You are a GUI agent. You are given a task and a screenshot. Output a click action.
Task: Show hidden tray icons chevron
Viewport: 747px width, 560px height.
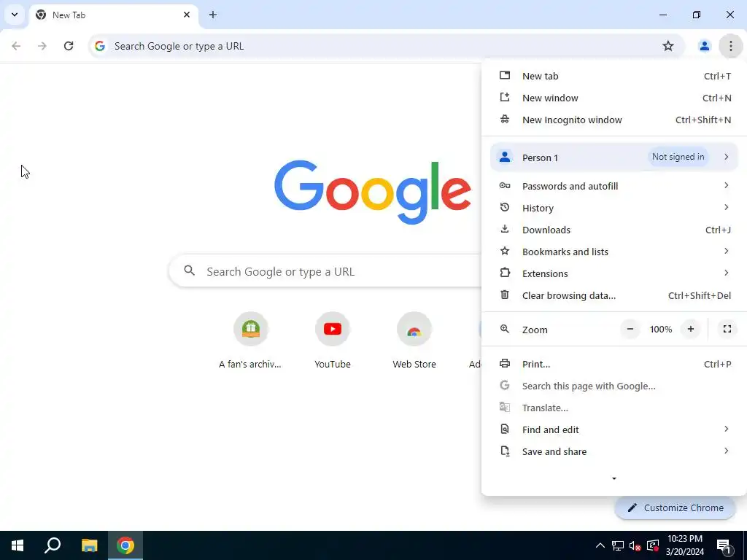[x=600, y=545]
